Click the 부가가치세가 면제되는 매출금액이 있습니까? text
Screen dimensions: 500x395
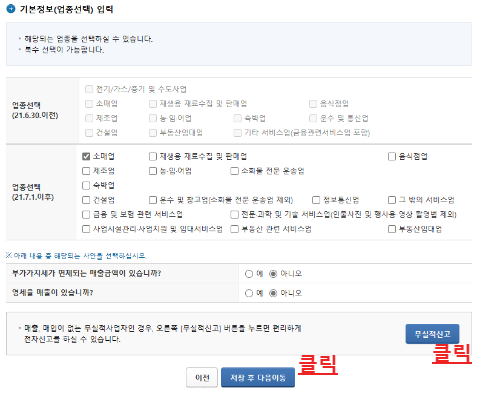click(87, 274)
